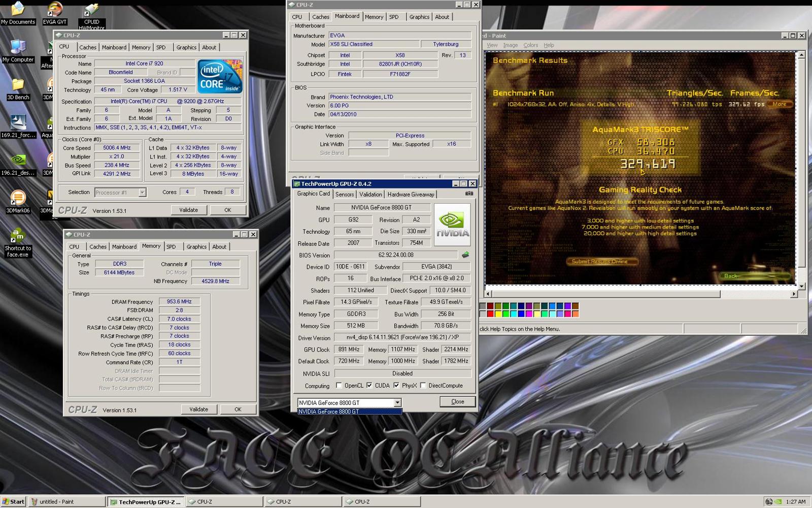Open the Processor #1 selection dropdown
This screenshot has height=508, width=812.
(x=142, y=193)
